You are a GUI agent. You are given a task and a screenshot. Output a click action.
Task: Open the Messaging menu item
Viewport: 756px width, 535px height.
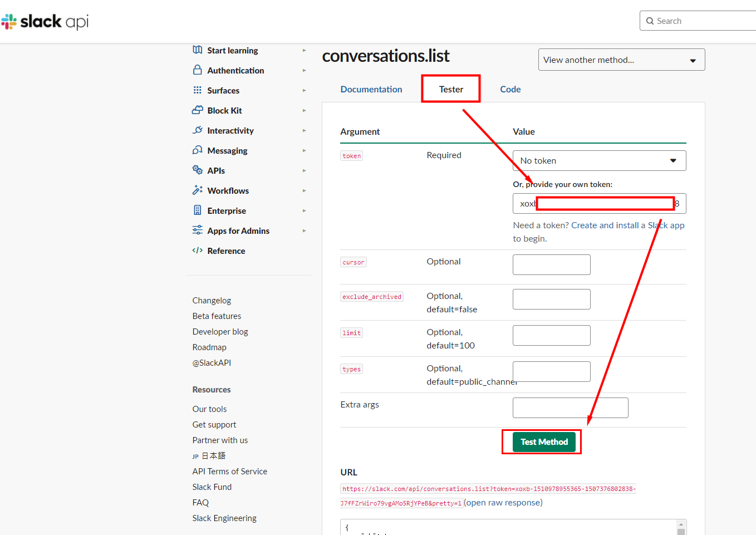click(227, 151)
